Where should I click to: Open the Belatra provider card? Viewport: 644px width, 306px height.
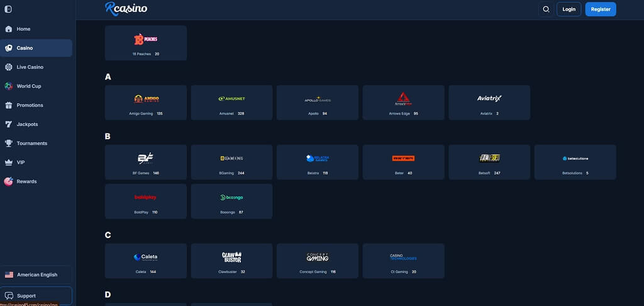point(318,162)
